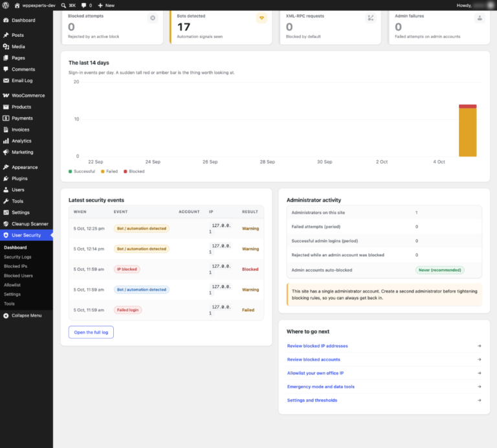This screenshot has width=497, height=448.
Task: Click the Collapse Menu arrow icon
Action: pyautogui.click(x=6, y=315)
